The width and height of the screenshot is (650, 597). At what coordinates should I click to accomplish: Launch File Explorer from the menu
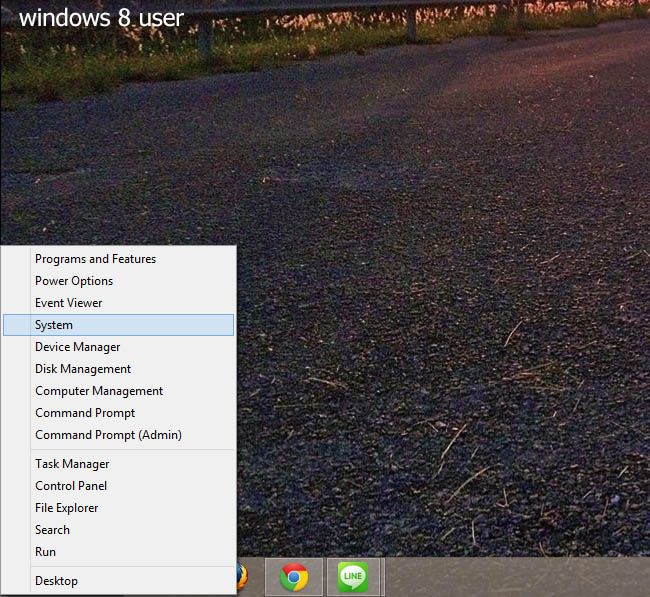coord(119,508)
